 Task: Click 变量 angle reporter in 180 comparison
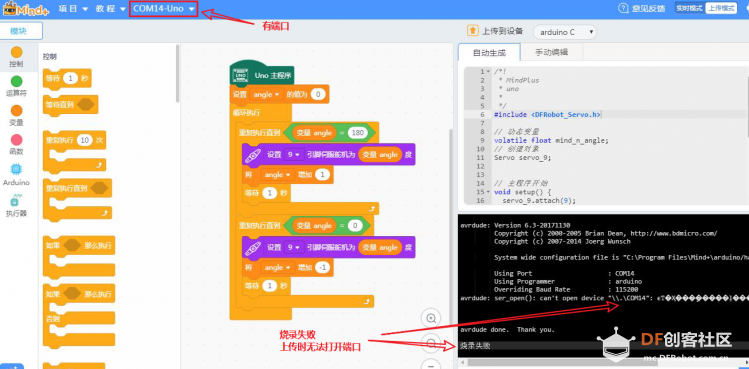[314, 133]
